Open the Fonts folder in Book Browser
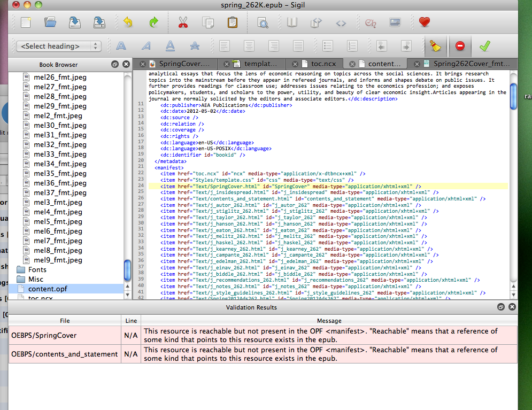Viewport: 532px width, 410px height. click(37, 269)
